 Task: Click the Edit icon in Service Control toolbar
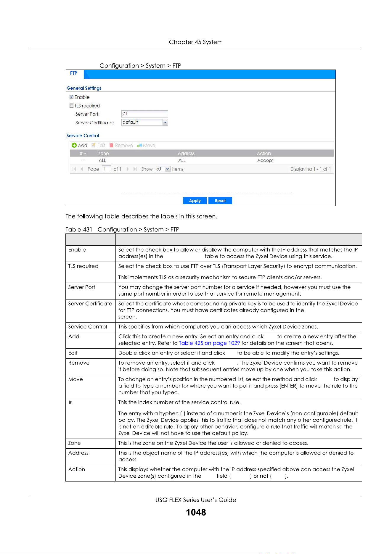[94, 145]
